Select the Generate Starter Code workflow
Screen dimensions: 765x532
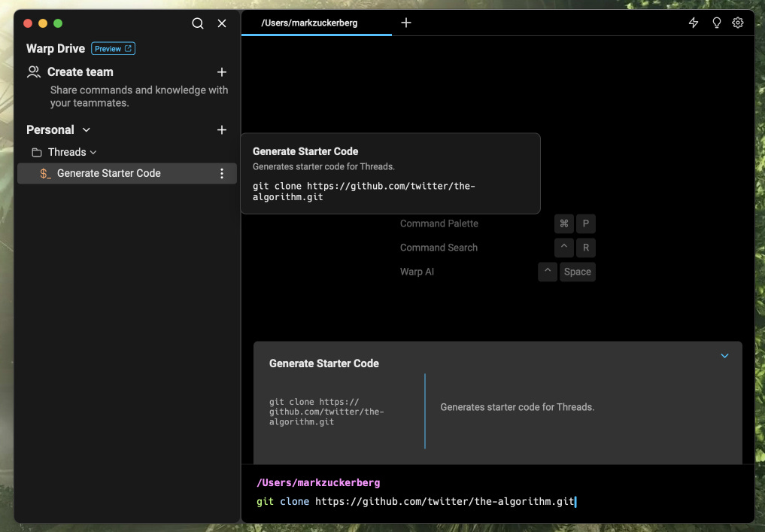(x=127, y=173)
